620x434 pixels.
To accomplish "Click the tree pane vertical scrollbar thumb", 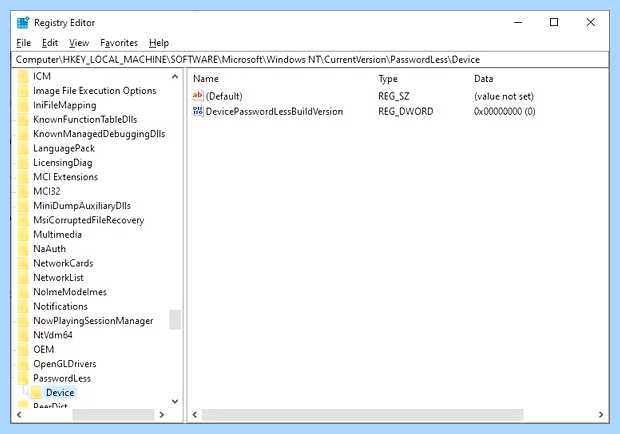I will pyautogui.click(x=175, y=320).
